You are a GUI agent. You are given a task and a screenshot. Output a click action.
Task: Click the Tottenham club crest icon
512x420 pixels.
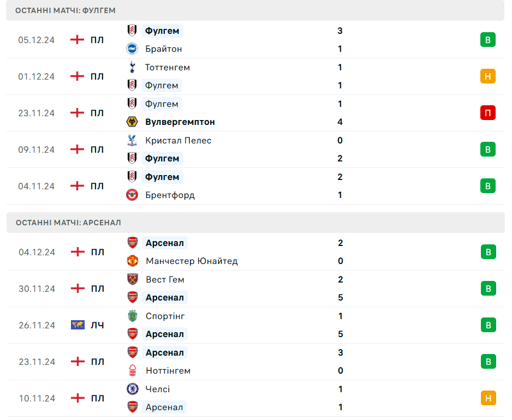pyautogui.click(x=132, y=67)
